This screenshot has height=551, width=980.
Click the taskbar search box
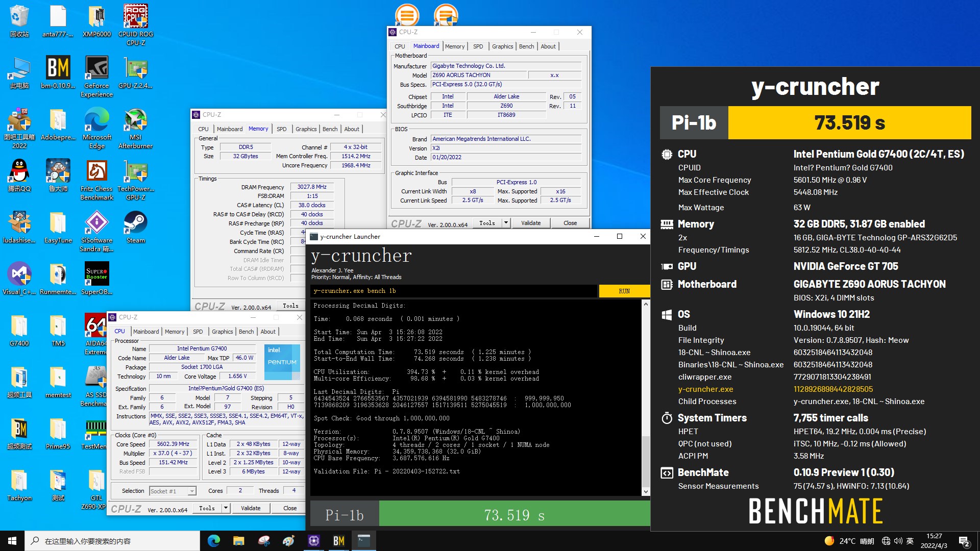(112, 541)
